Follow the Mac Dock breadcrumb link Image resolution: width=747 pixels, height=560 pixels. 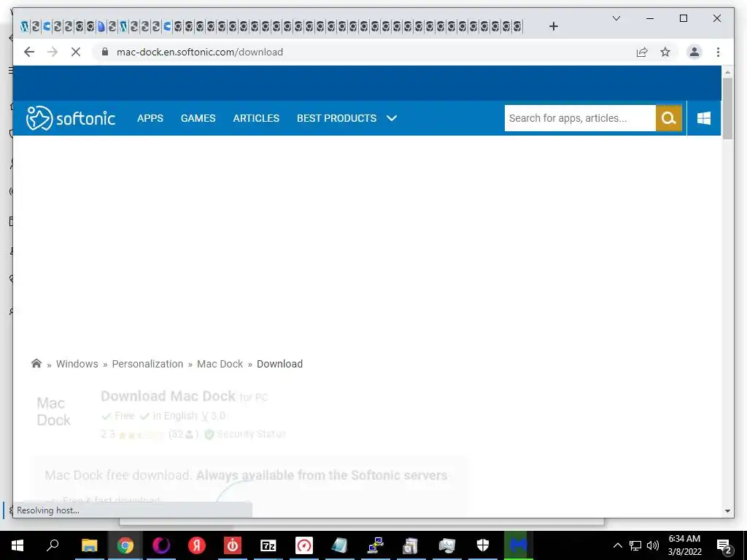tap(220, 364)
